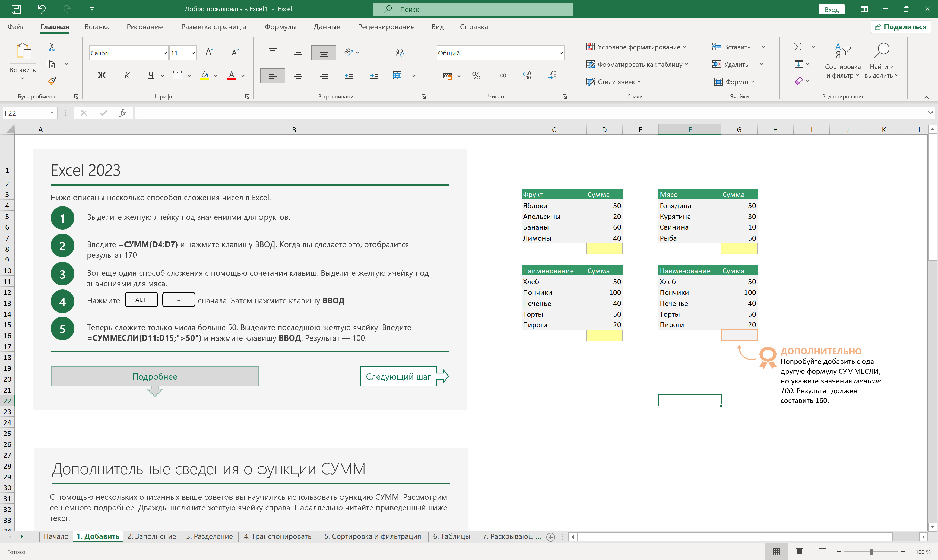The height and width of the screenshot is (560, 938).
Task: Toggle wrap text in cell
Action: point(399,52)
